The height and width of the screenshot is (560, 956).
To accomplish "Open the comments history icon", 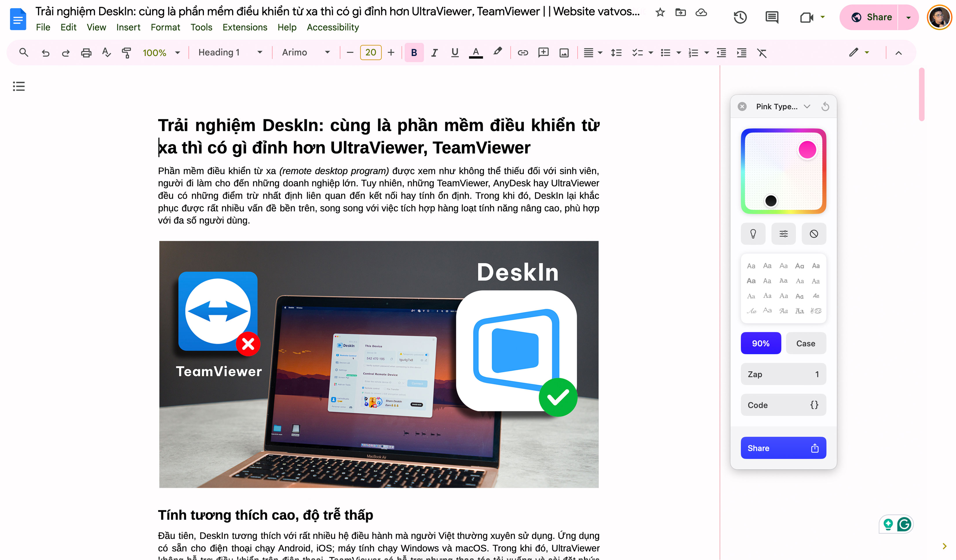I will tap(772, 17).
